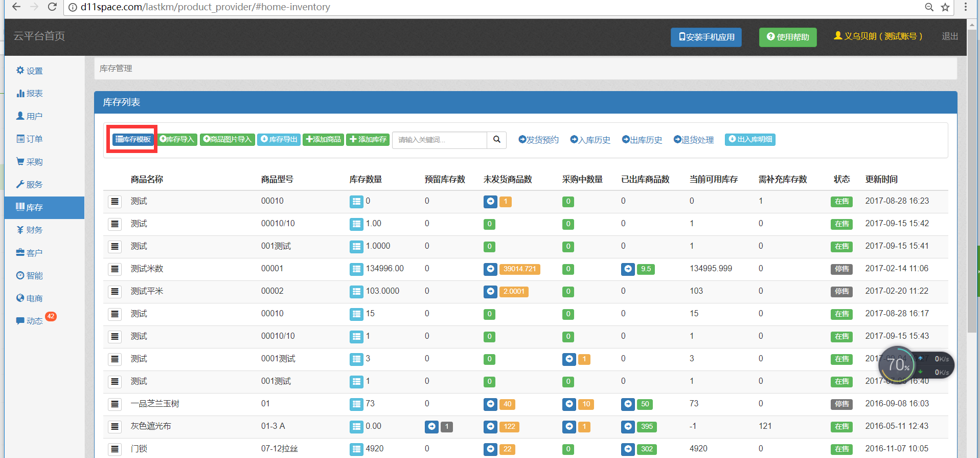980x458 pixels.
Task: Click stock list icon beside 4920
Action: 356,449
